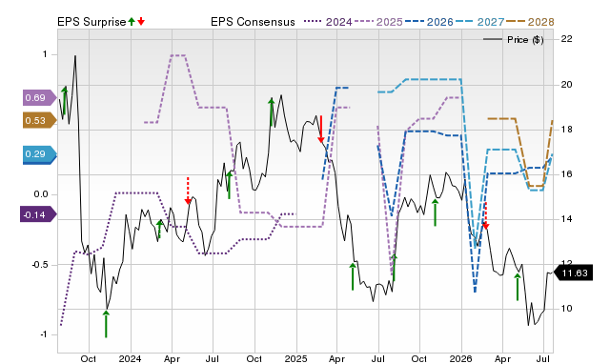This screenshot has width=610, height=364.
Task: Click the EPS Surprise legend label
Action: 91,22
